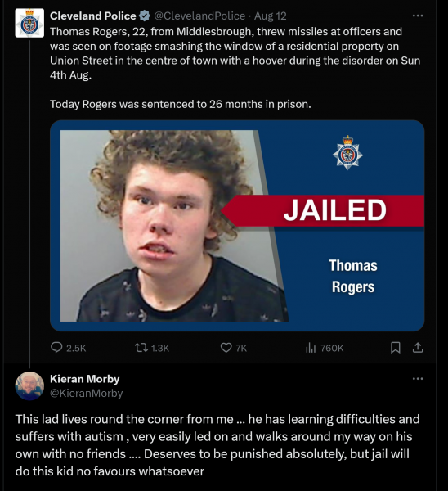Open Kieran Morby display name

(x=85, y=379)
